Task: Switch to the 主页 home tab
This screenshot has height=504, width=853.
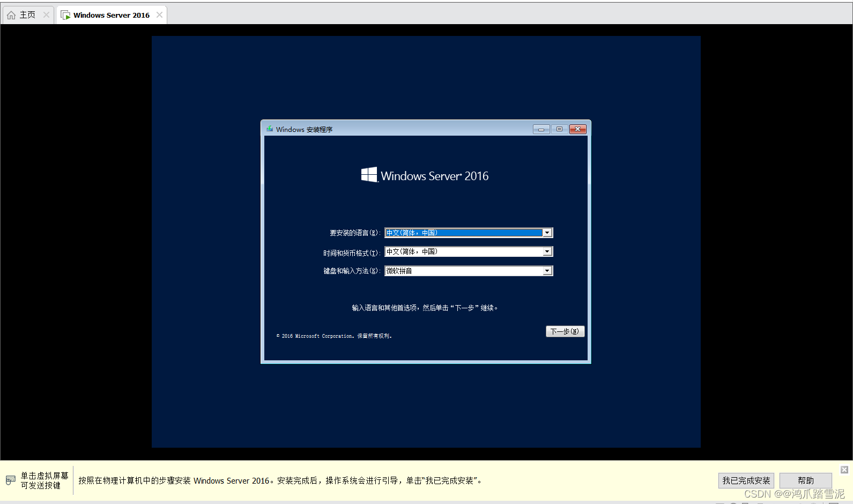Action: [x=27, y=15]
